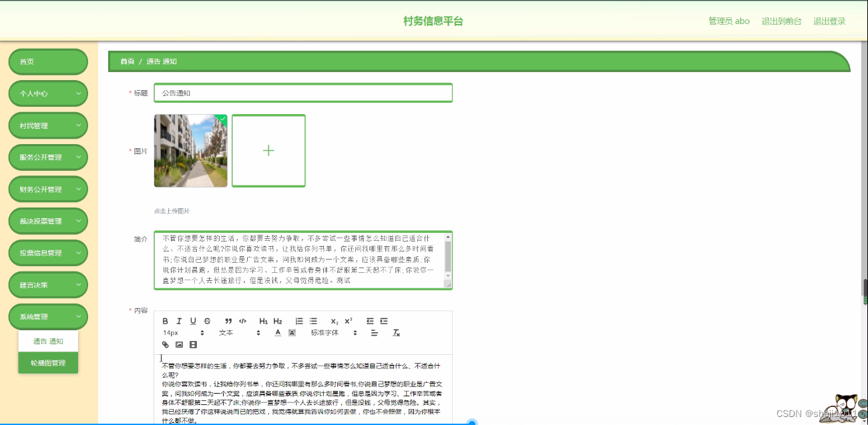Image resolution: width=868 pixels, height=425 pixels.
Task: Click the image upload plus area
Action: coord(268,150)
